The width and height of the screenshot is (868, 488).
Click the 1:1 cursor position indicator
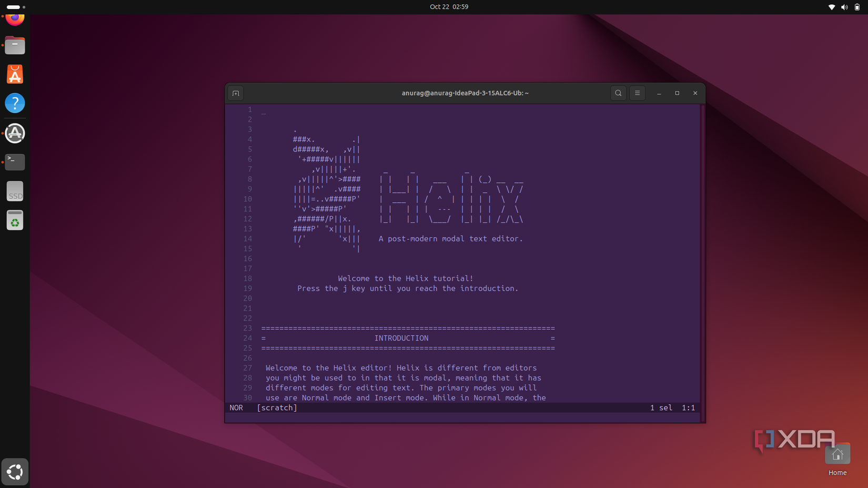688,408
